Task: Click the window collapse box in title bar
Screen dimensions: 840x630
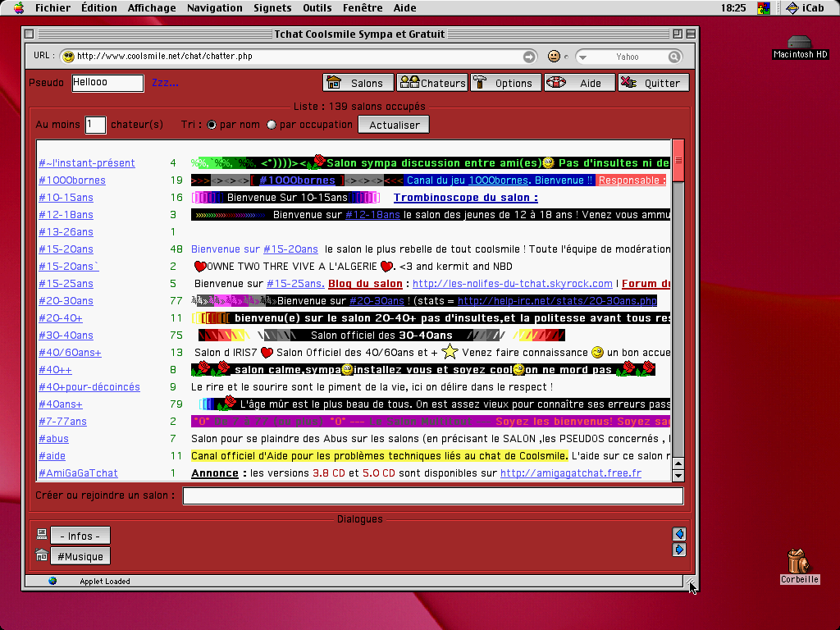Action: tap(691, 34)
